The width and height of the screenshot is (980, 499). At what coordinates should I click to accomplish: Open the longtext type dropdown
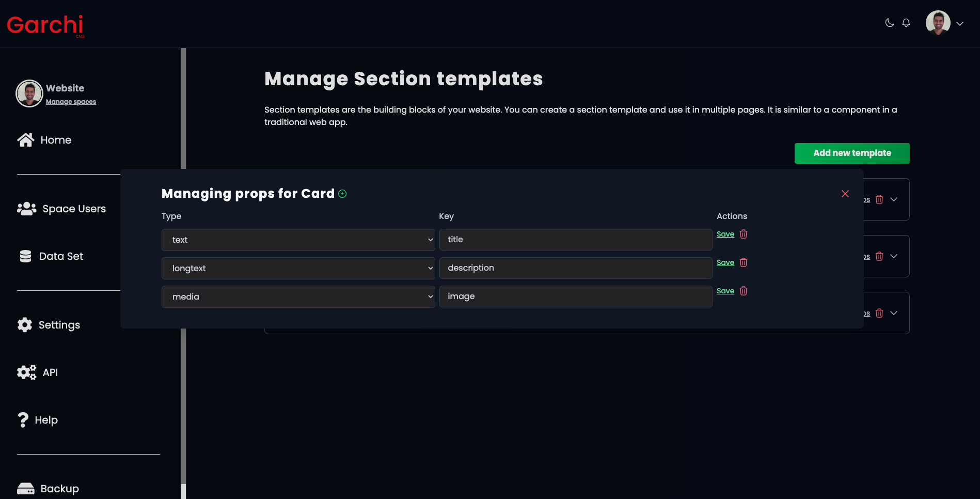298,268
